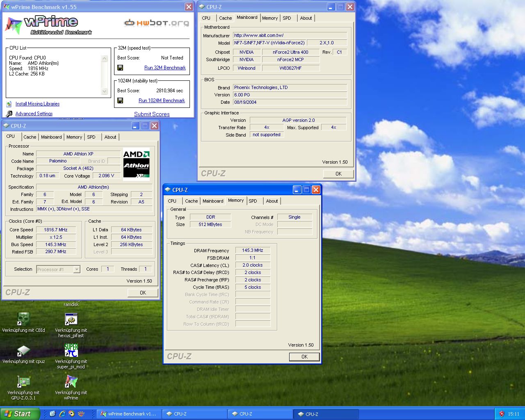525x420 pixels.
Task: Open the Verknüpfung mit cpuz desktop shortcut
Action: 23,351
